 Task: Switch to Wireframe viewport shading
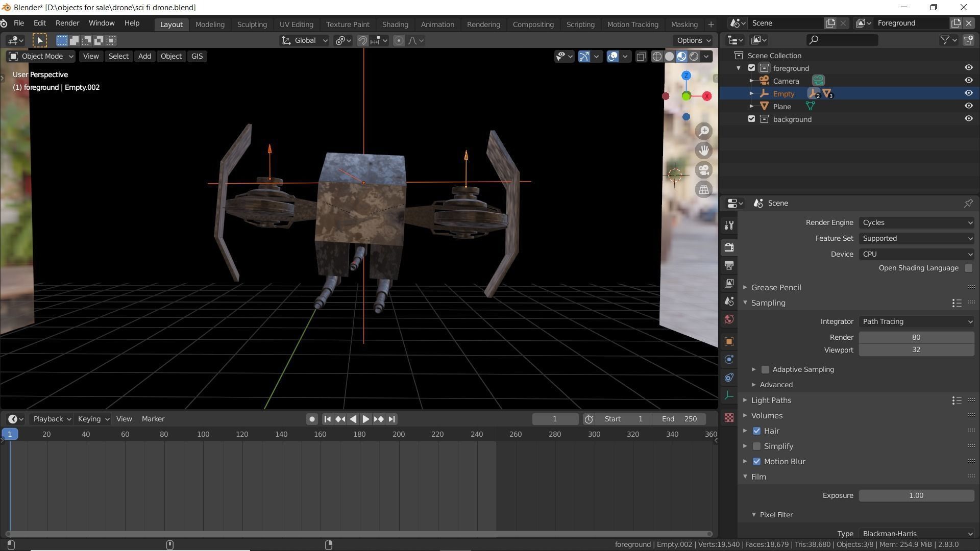coord(657,57)
